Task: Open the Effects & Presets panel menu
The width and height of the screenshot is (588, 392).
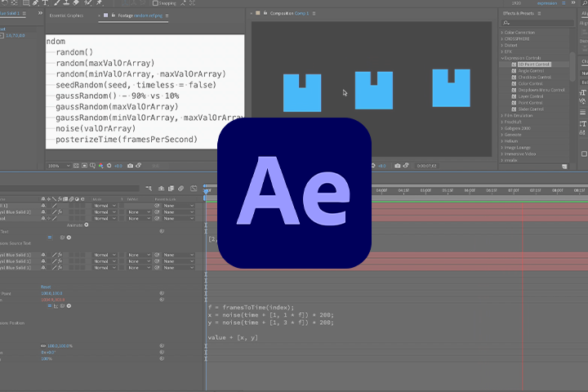Action: click(x=539, y=14)
